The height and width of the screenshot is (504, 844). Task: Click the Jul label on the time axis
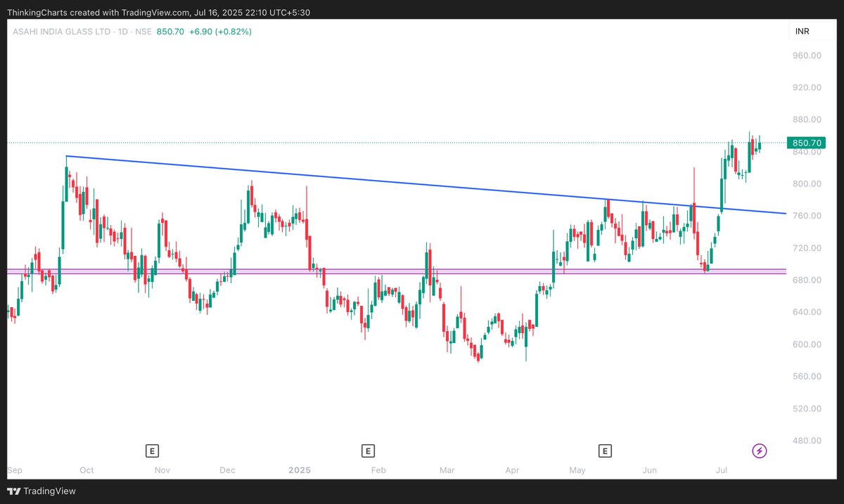point(721,470)
